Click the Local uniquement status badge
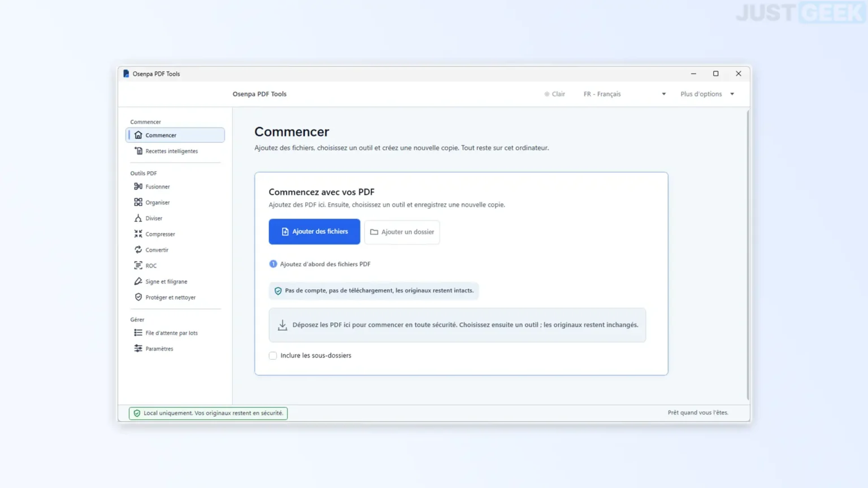868x488 pixels. pyautogui.click(x=208, y=413)
